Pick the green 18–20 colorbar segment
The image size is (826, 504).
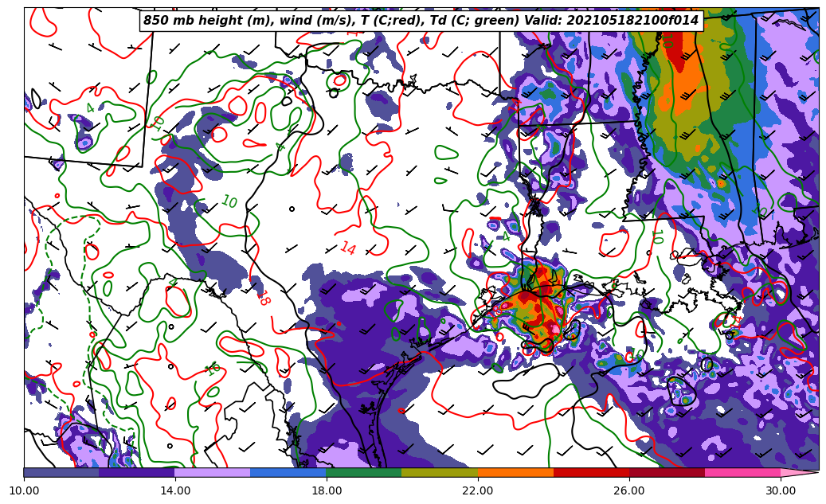coord(364,472)
